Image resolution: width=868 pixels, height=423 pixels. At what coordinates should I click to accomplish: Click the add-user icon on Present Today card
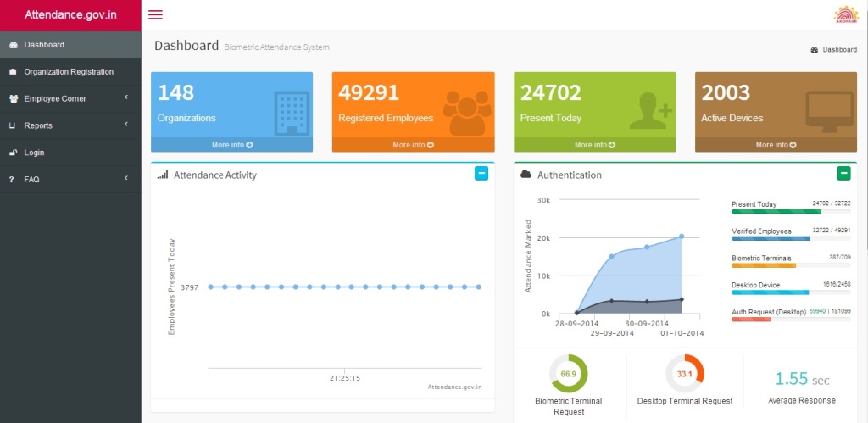coord(650,111)
